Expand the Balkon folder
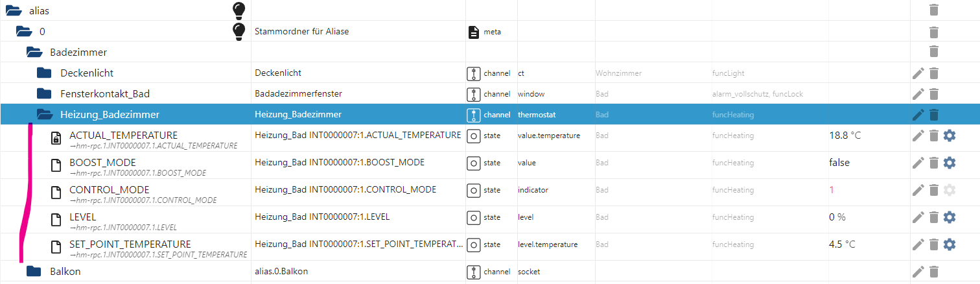 [x=34, y=271]
